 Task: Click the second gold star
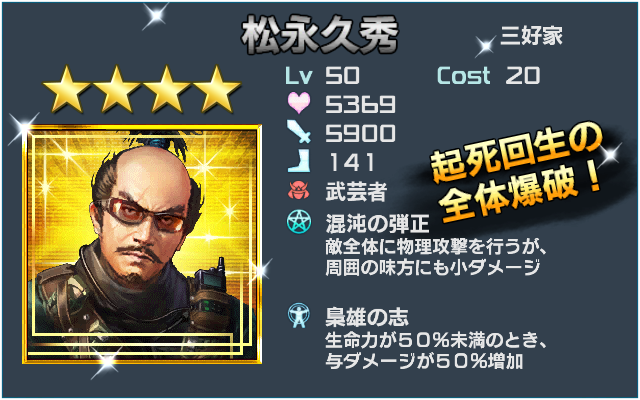(116, 89)
